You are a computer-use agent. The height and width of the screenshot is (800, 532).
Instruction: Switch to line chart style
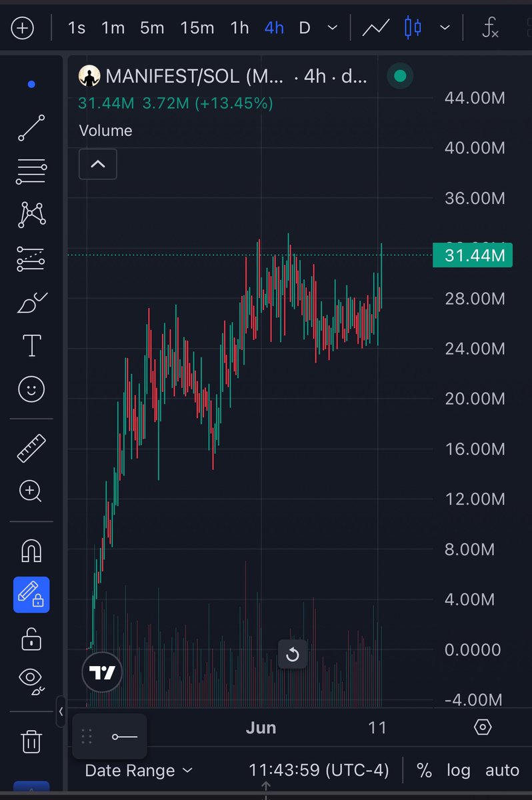coord(376,28)
